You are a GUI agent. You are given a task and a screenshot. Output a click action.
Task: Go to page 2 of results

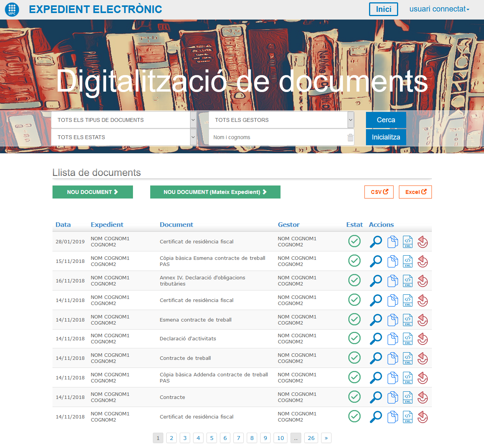(x=171, y=438)
